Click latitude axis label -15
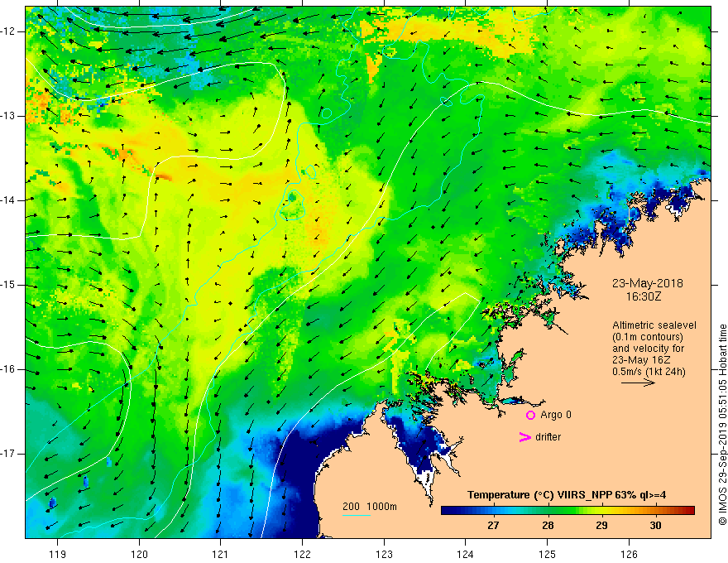Viewport: 728px width, 563px height. [x=8, y=285]
